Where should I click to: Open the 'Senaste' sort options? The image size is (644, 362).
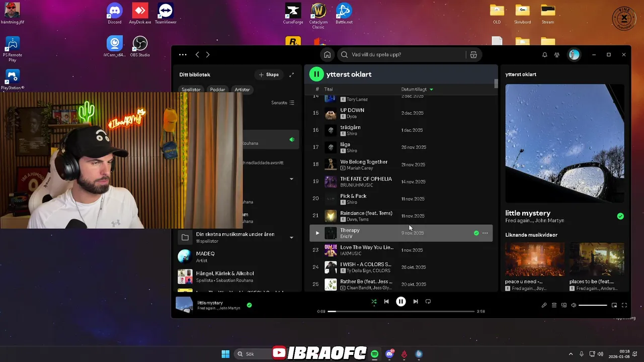tap(283, 103)
